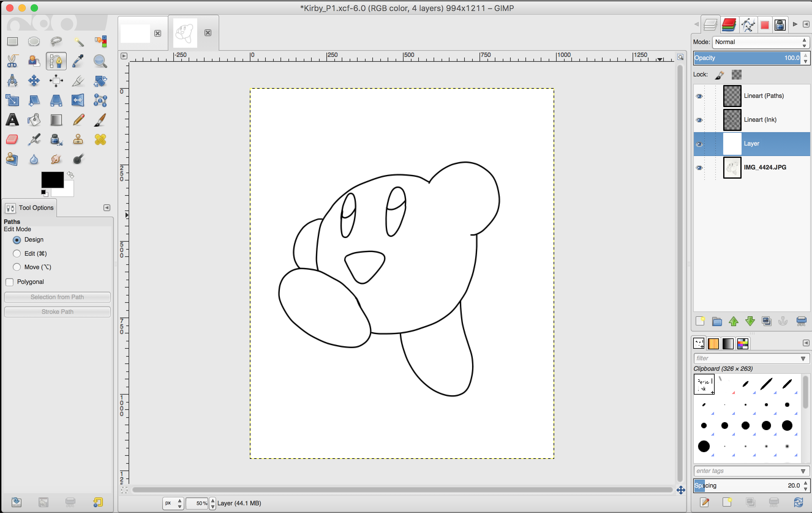Enable the Polygonal checkbox

click(10, 282)
